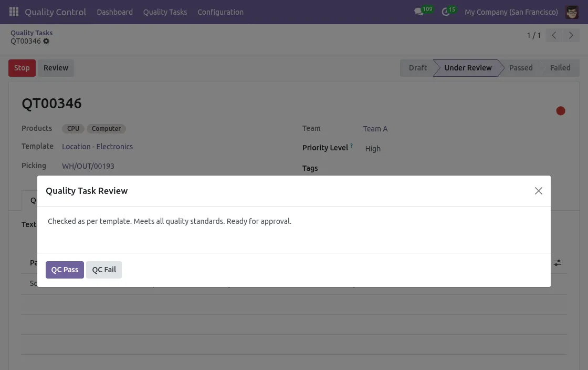Click the High priority level value

(x=373, y=149)
